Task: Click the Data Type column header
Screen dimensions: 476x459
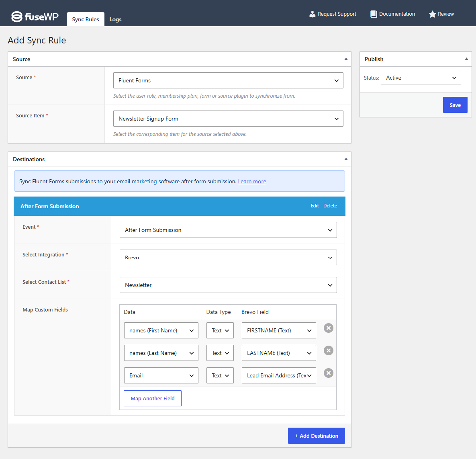Action: click(219, 312)
